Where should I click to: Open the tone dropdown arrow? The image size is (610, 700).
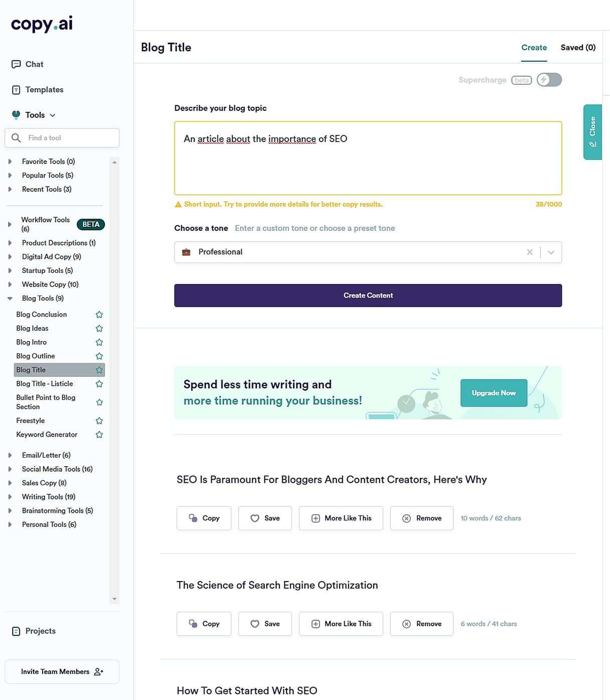point(551,252)
